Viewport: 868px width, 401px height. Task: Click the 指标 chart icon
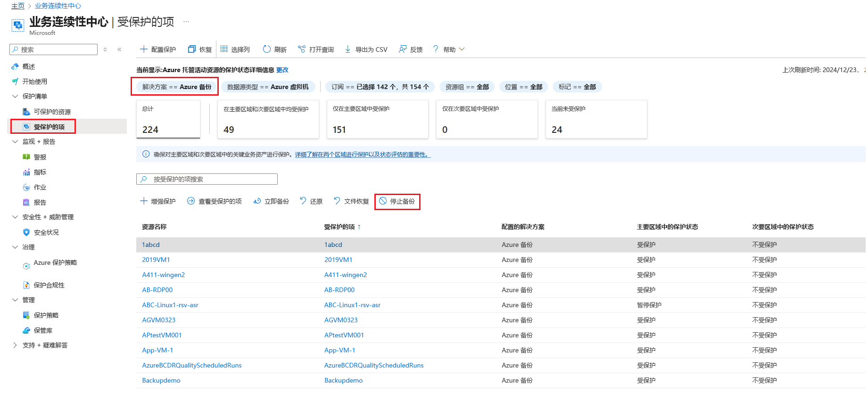pyautogui.click(x=26, y=172)
